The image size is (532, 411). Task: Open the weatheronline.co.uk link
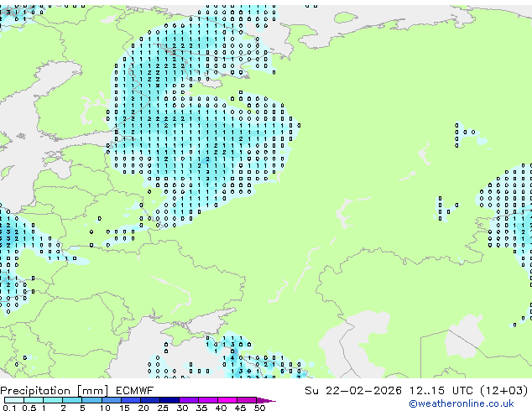coord(462,403)
